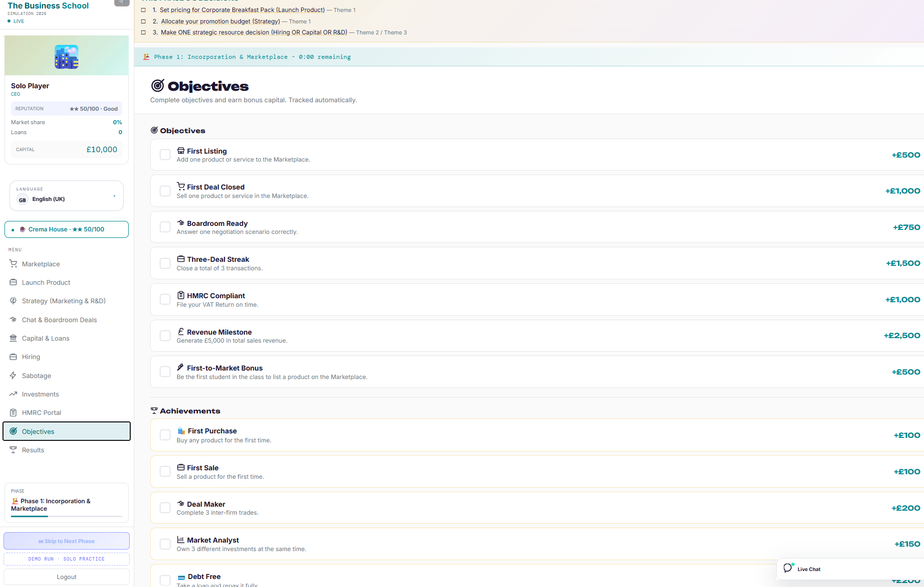This screenshot has width=924, height=587.
Task: Click the Objectives target icon in sidebar
Action: pos(13,431)
